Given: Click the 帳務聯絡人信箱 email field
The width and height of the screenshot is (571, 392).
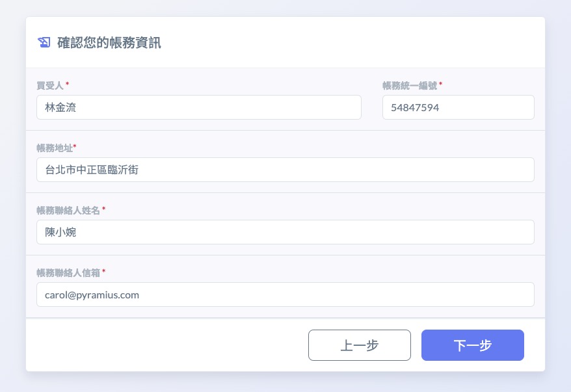Looking at the screenshot, I should click(x=285, y=294).
